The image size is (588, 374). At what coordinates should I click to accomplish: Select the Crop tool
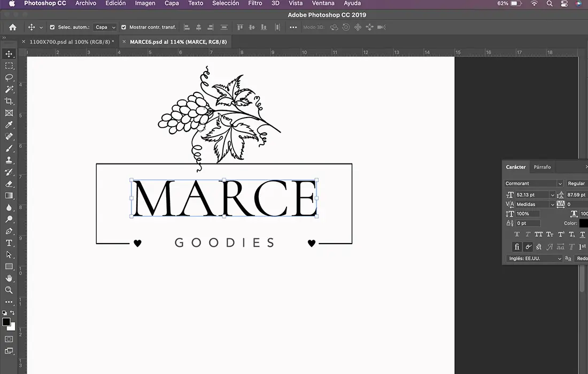9,101
